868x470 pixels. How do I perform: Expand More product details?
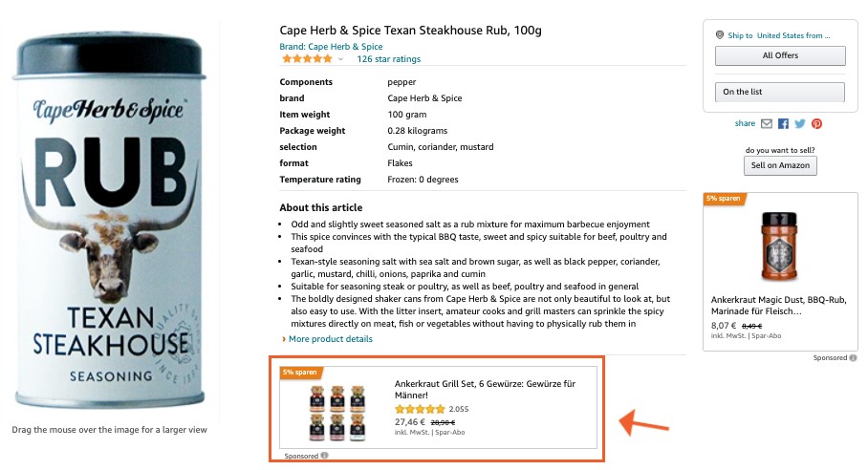(331, 339)
